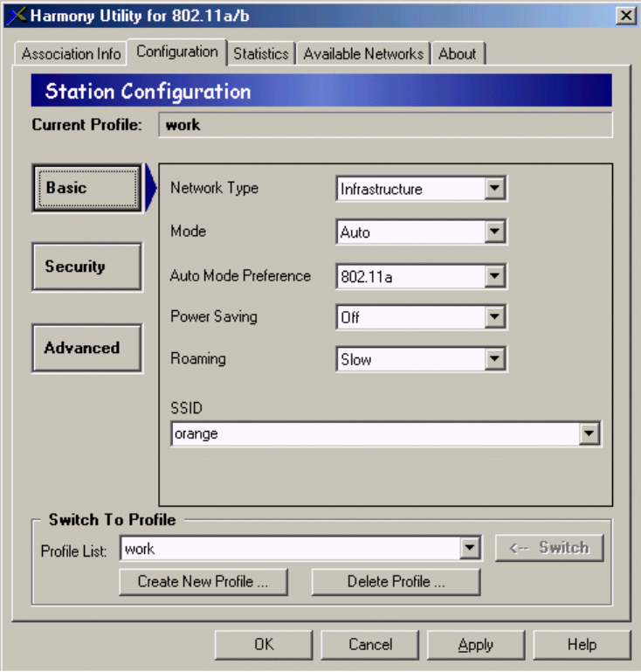The height and width of the screenshot is (672, 641).
Task: Confirm settings with the OK button
Action: (x=264, y=645)
